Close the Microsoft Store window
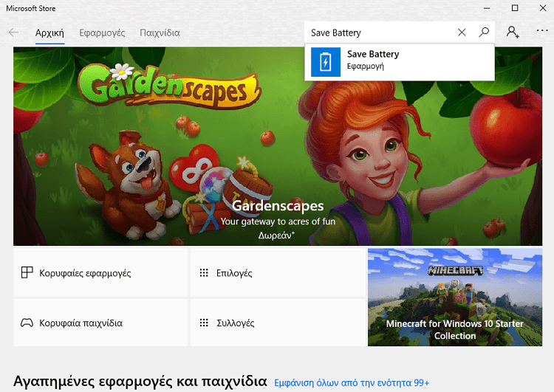This screenshot has width=554, height=392. click(543, 8)
